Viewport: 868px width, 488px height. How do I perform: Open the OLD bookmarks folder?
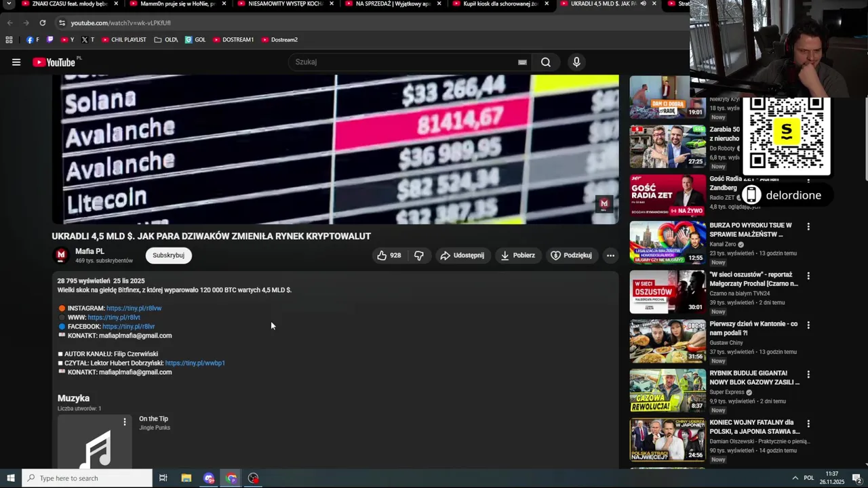165,40
